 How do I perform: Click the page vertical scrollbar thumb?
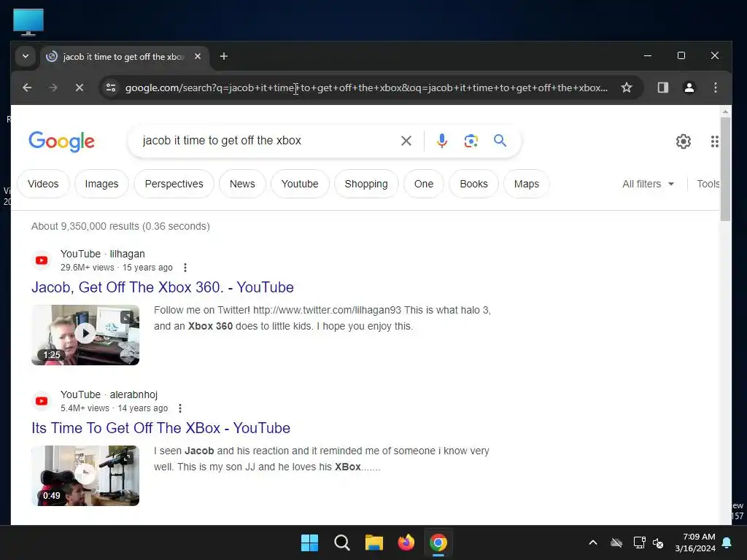(x=725, y=169)
